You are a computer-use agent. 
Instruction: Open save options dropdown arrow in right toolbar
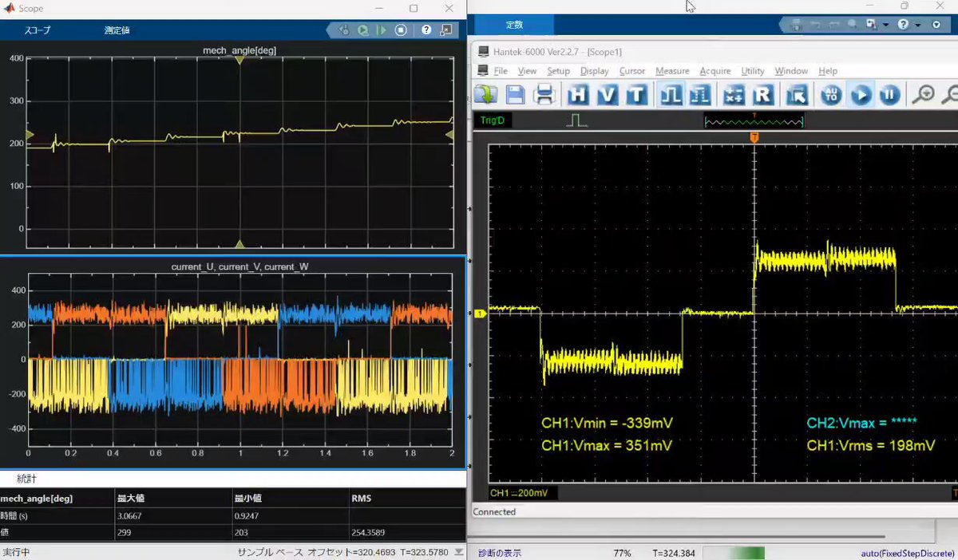[x=886, y=25]
